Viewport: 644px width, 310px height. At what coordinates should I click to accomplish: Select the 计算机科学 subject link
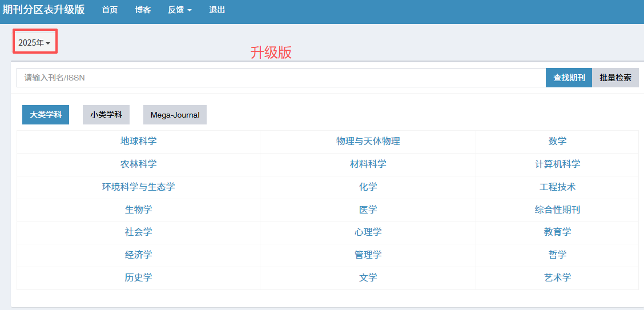pos(557,164)
